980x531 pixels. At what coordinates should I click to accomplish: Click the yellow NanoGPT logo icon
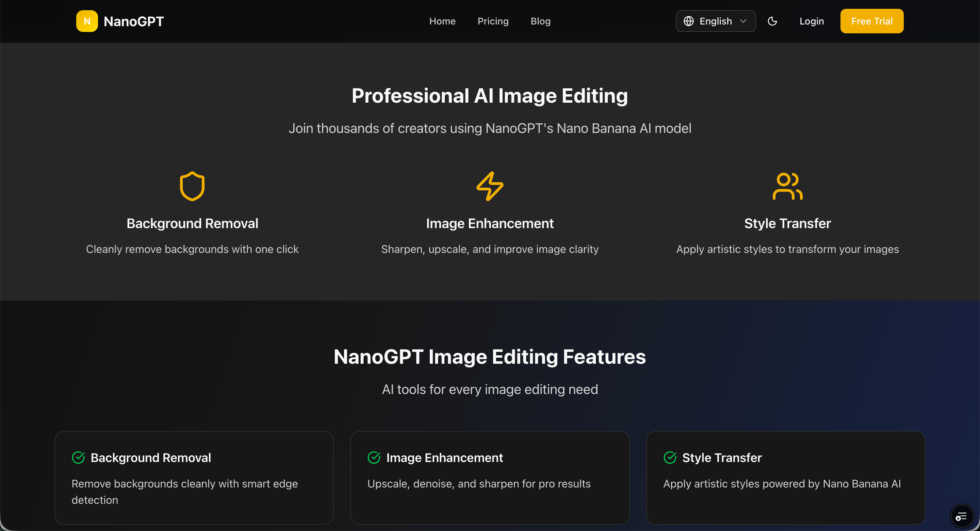pyautogui.click(x=87, y=21)
